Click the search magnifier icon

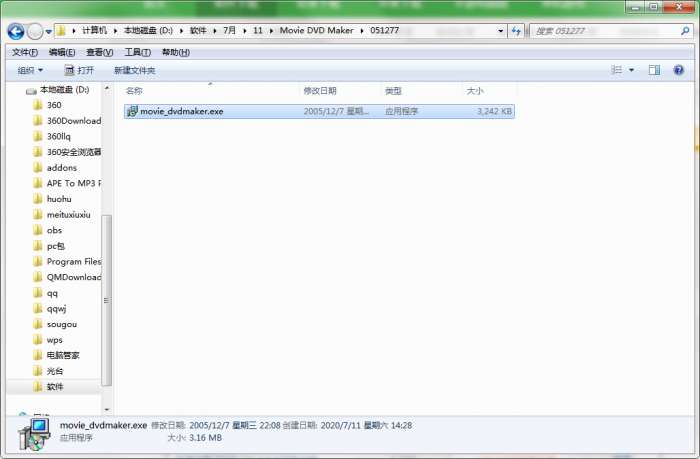pos(685,31)
